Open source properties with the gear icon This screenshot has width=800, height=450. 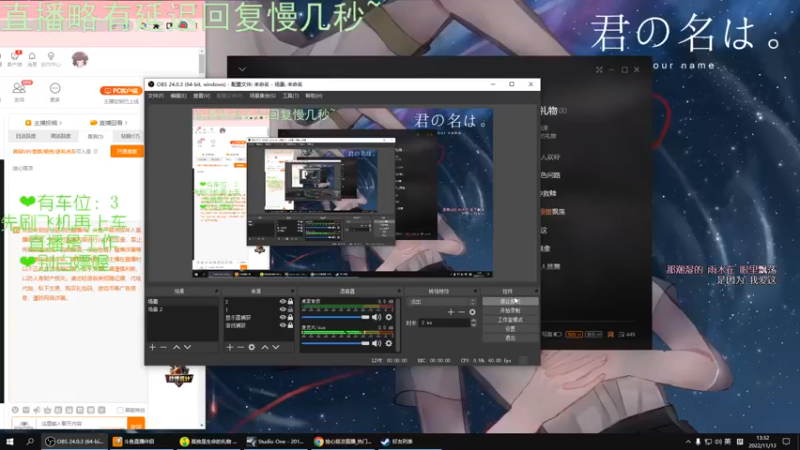[252, 347]
